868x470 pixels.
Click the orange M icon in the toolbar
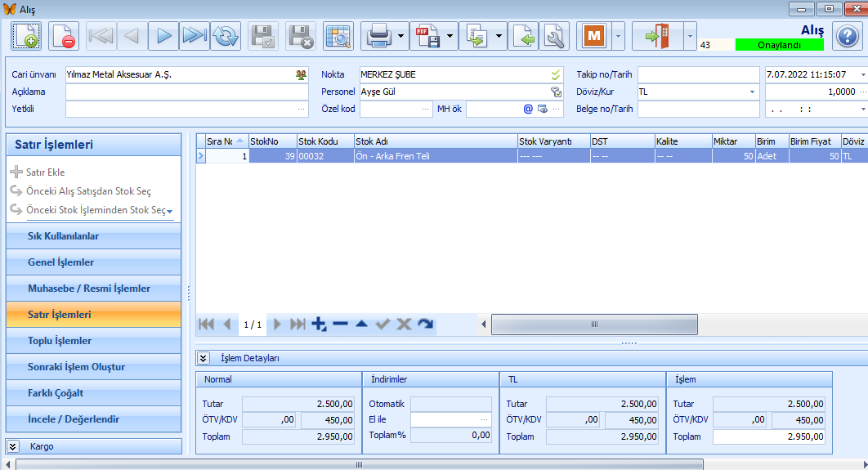(594, 37)
